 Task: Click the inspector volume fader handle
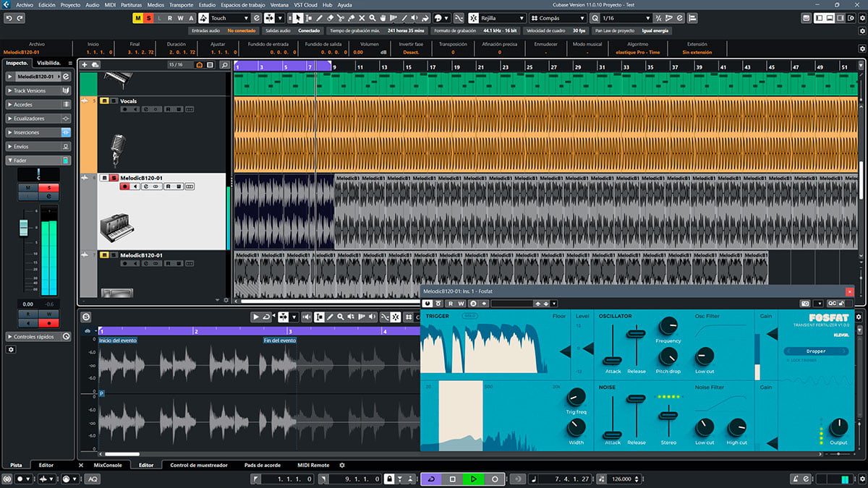pos(22,228)
